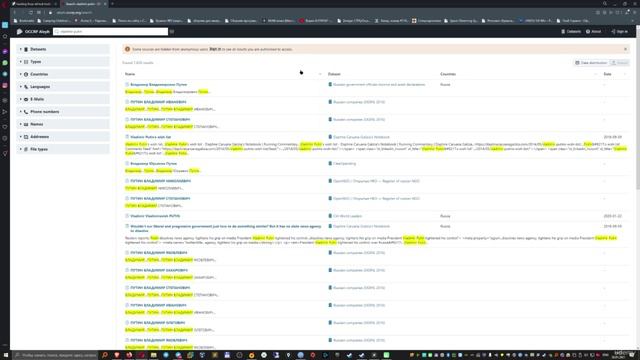Click the Types facet icon

[26, 62]
